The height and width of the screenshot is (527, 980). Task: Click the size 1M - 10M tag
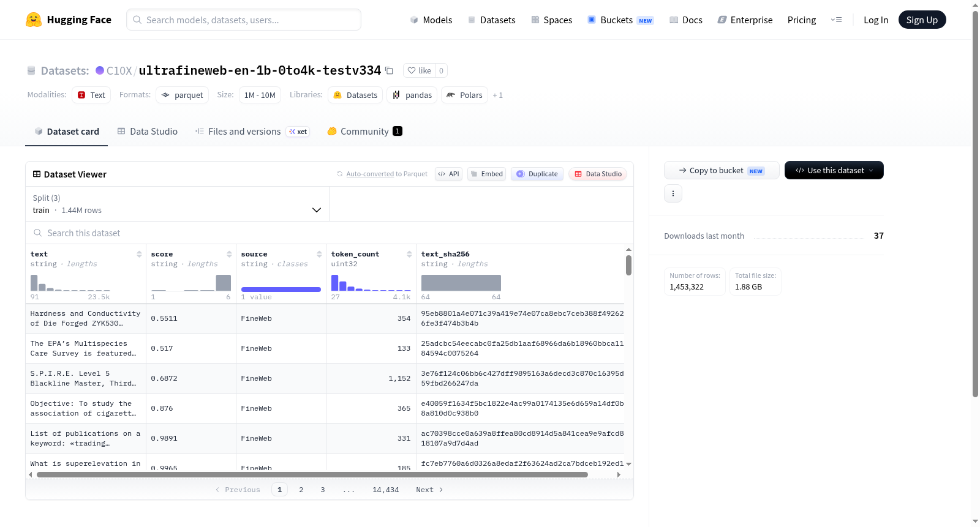(x=260, y=95)
